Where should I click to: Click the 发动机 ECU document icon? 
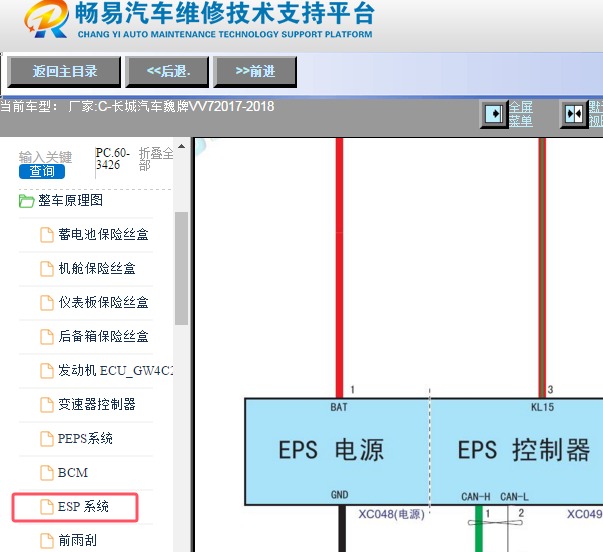click(x=47, y=371)
